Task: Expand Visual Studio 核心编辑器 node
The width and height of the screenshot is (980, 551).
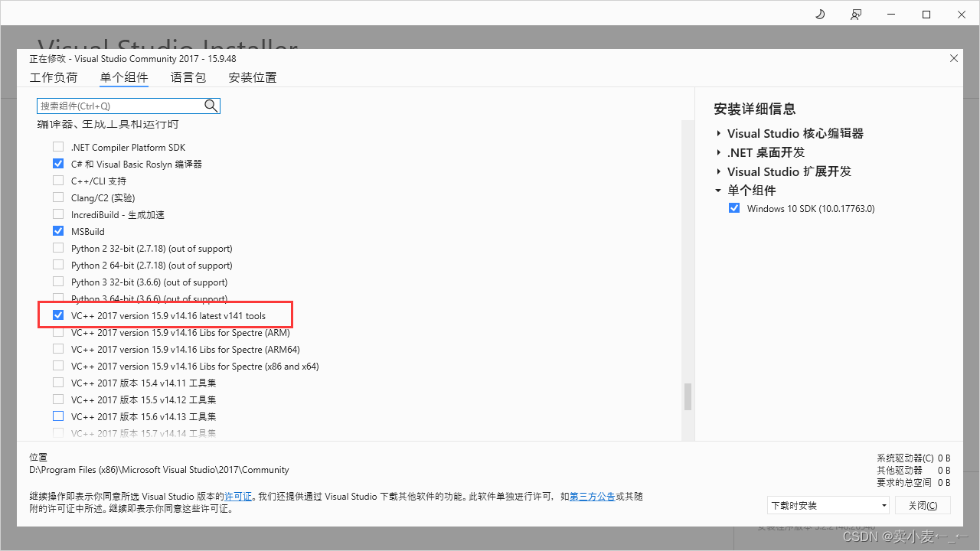Action: (719, 133)
